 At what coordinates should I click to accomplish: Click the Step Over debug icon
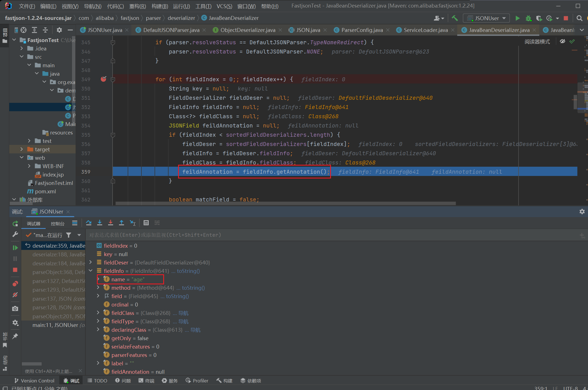point(89,223)
